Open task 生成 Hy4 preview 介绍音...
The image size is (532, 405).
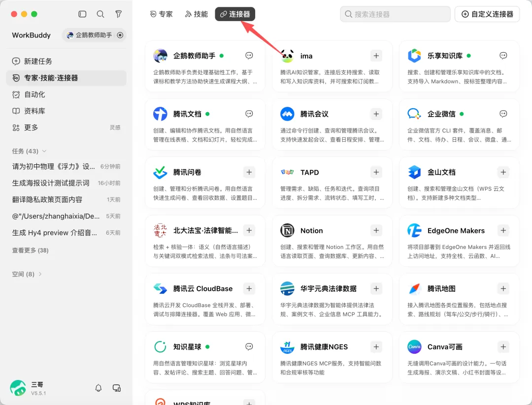click(66, 233)
